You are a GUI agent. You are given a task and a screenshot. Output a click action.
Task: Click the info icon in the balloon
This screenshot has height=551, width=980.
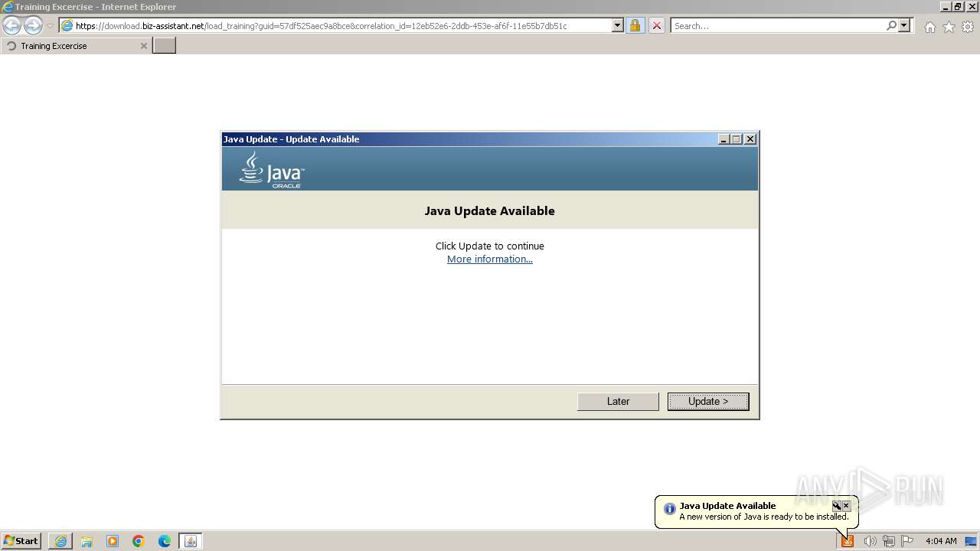coord(669,508)
